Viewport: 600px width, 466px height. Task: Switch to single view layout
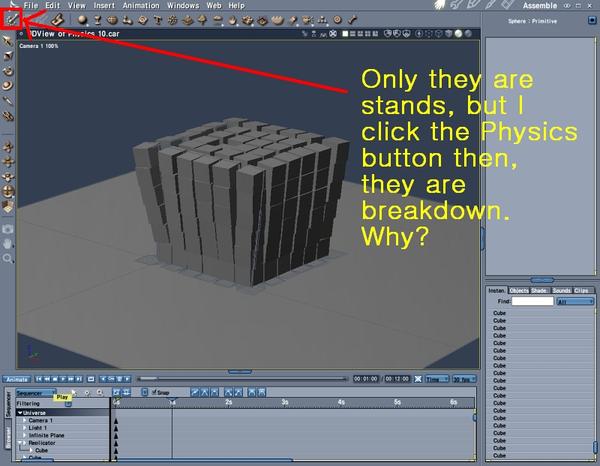pos(345,34)
